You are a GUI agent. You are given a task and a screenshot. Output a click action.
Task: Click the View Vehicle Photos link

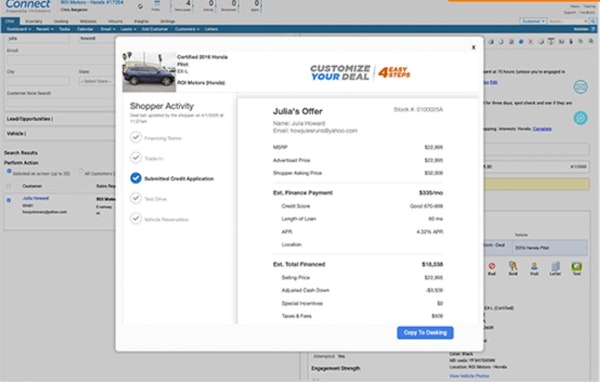pos(469,376)
